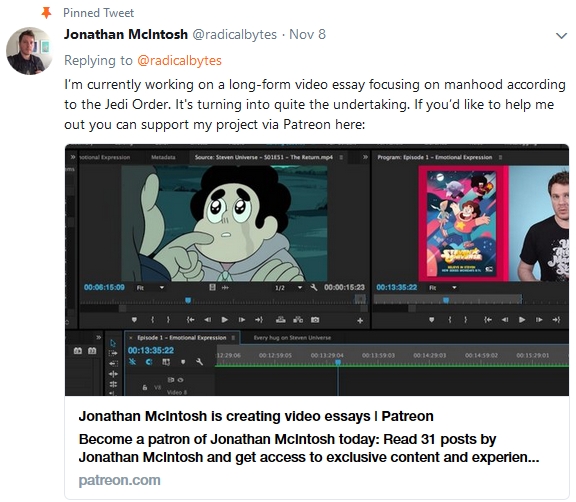Image resolution: width=576 pixels, height=502 pixels.
Task: Open the Jonathan McIntosh display name link
Action: [126, 34]
